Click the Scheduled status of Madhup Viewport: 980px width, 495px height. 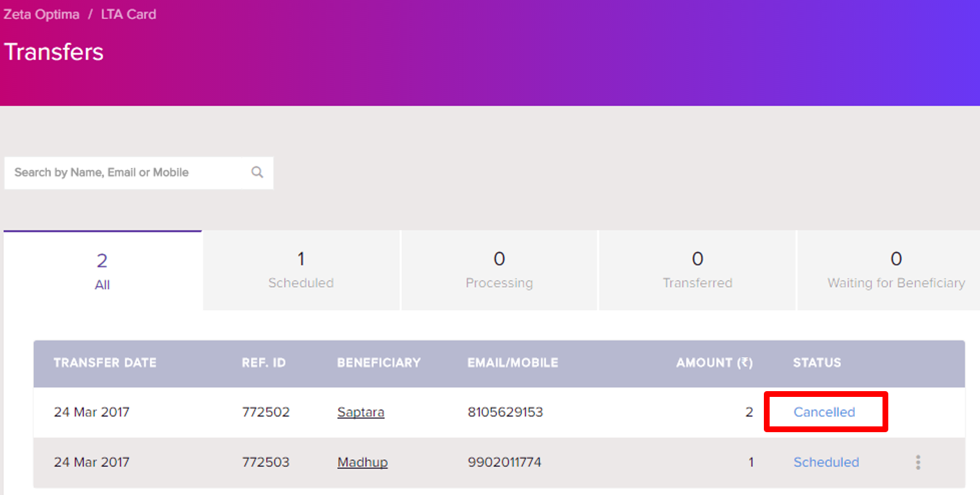coord(826,462)
